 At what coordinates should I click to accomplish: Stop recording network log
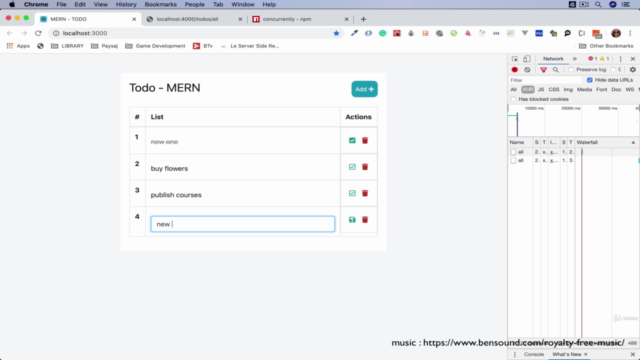[x=515, y=70]
